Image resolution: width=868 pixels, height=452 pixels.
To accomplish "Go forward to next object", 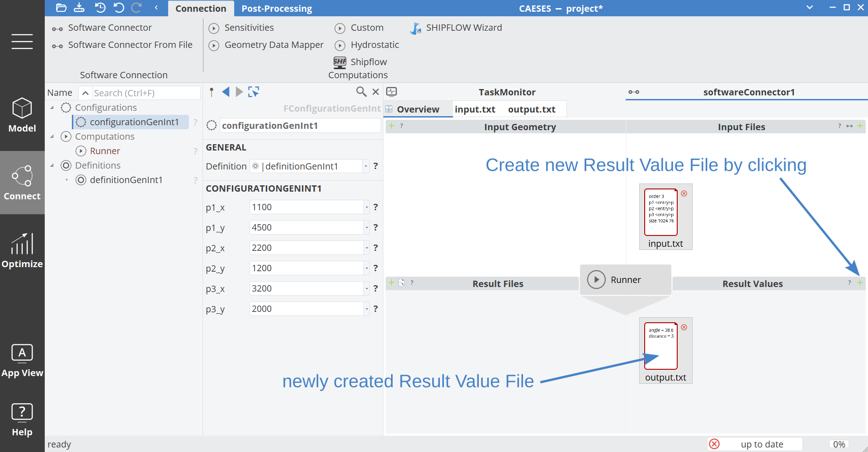I will point(239,92).
